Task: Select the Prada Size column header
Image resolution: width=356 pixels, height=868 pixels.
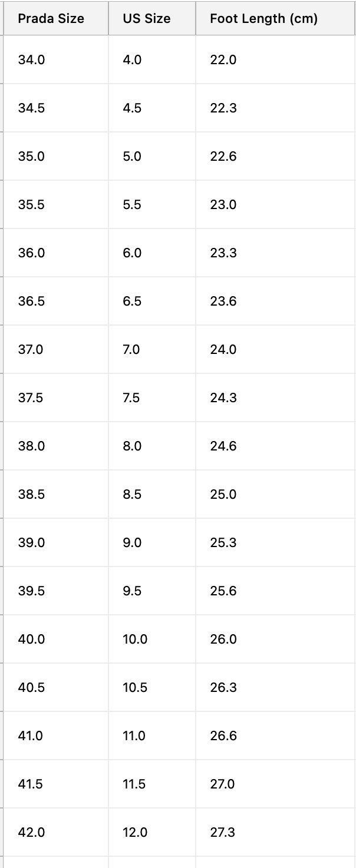Action: click(x=56, y=18)
